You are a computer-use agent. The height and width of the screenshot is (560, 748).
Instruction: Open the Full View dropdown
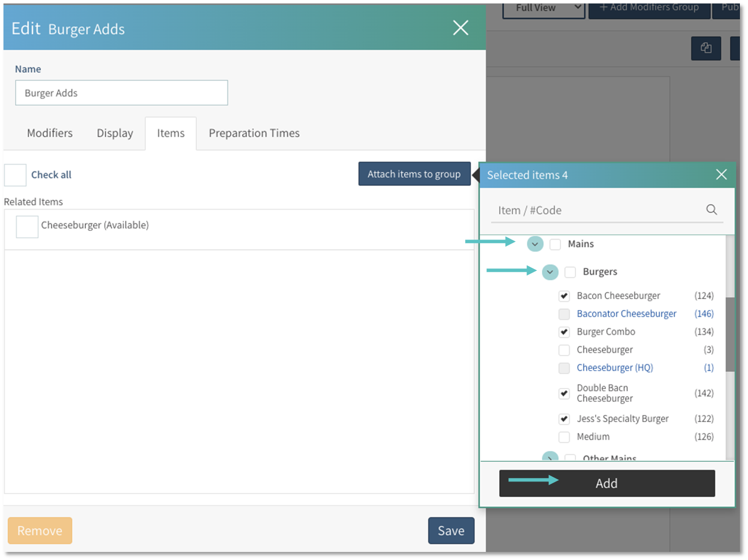click(543, 8)
